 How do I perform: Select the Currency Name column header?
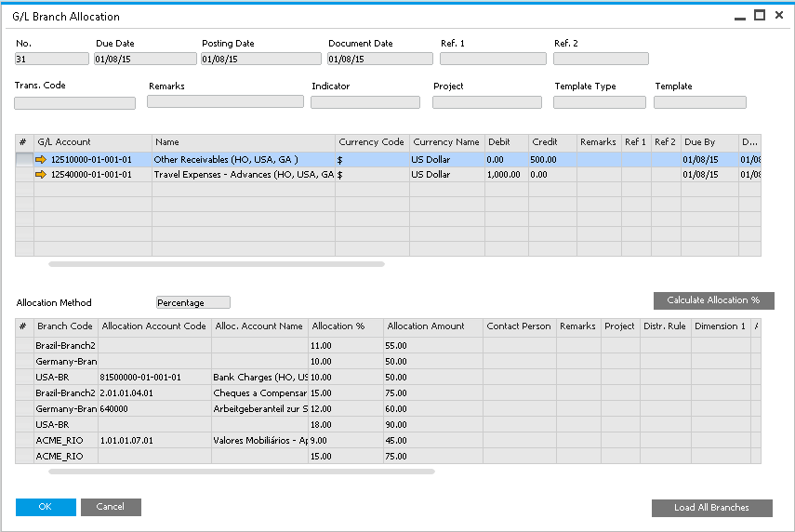pyautogui.click(x=446, y=142)
